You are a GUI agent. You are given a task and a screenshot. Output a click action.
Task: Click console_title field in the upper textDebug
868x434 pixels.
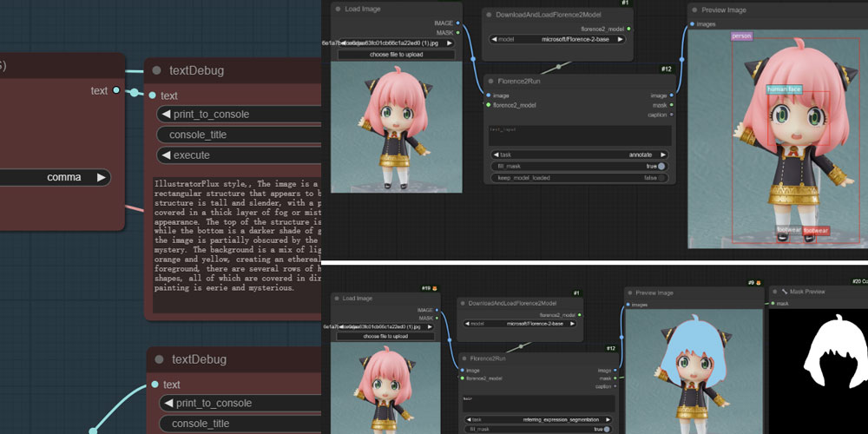239,135
